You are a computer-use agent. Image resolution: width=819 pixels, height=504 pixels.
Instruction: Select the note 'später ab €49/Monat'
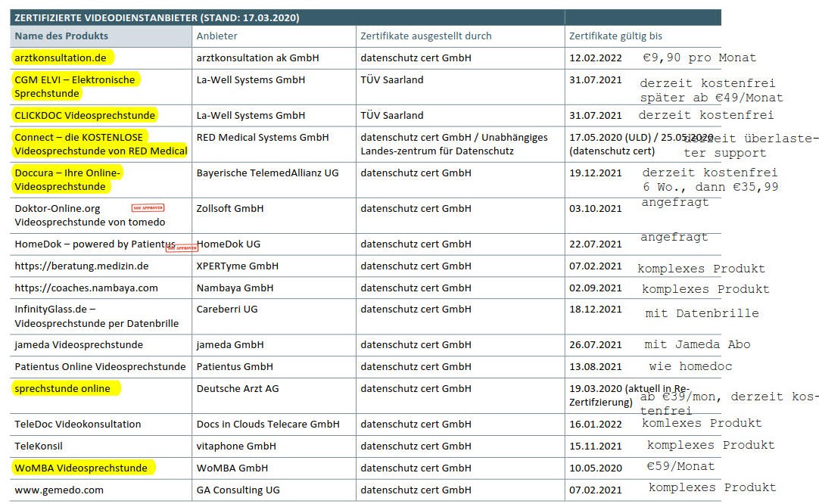[x=712, y=98]
